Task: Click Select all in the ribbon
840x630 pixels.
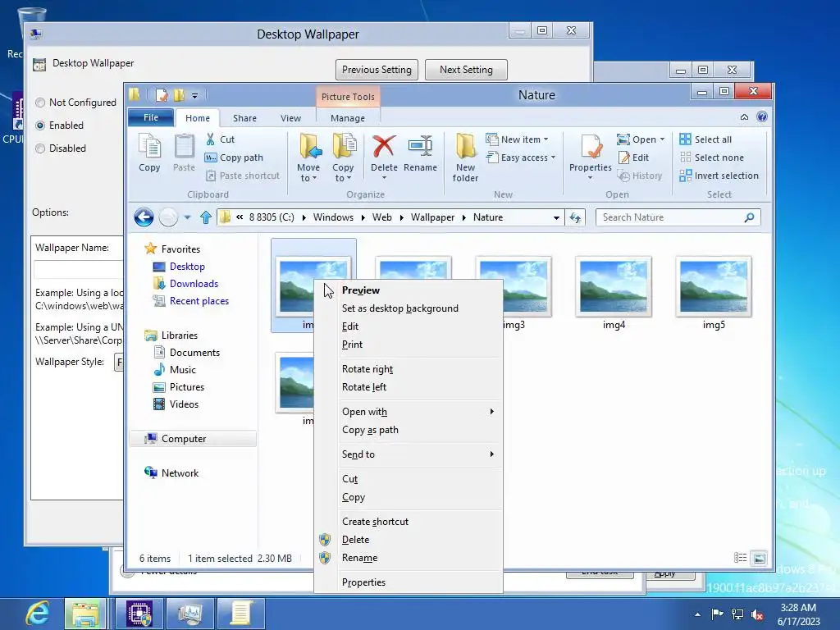Action: click(x=705, y=139)
